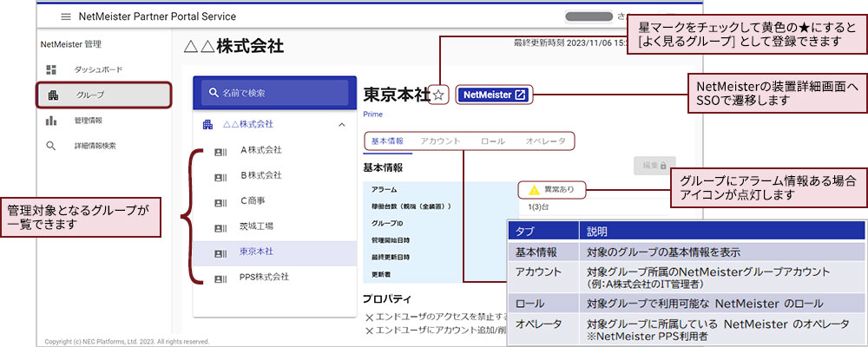This screenshot has height=347, width=868.
Task: Click the user name pill in header
Action: click(x=589, y=16)
